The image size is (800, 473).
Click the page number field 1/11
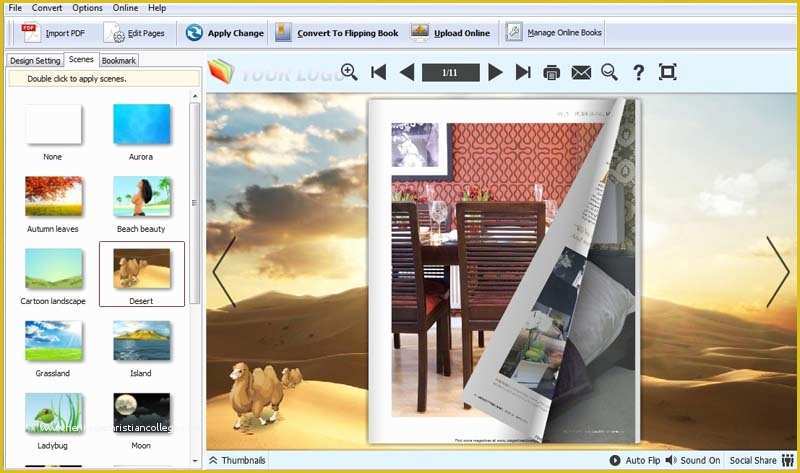point(451,72)
